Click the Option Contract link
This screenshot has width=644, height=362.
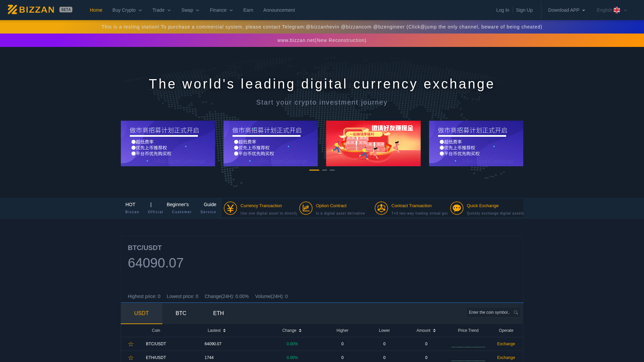[331, 206]
